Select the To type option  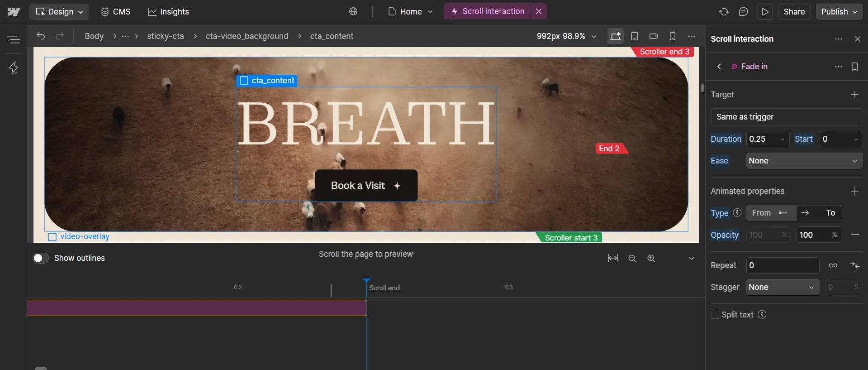(819, 213)
